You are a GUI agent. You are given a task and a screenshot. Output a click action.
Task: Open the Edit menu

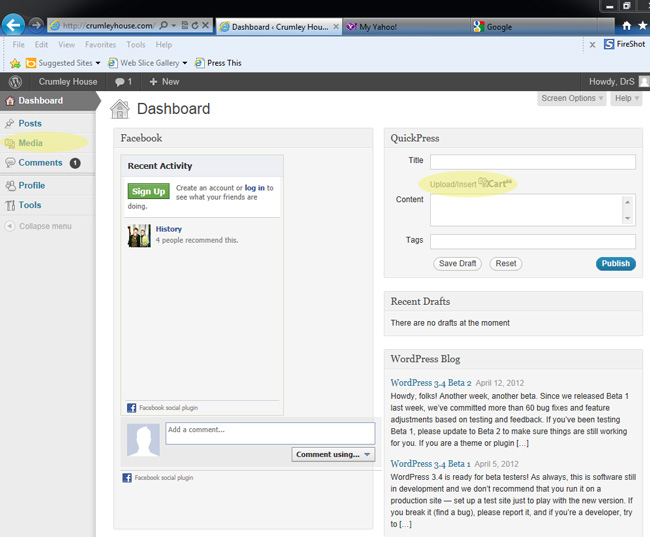[41, 44]
